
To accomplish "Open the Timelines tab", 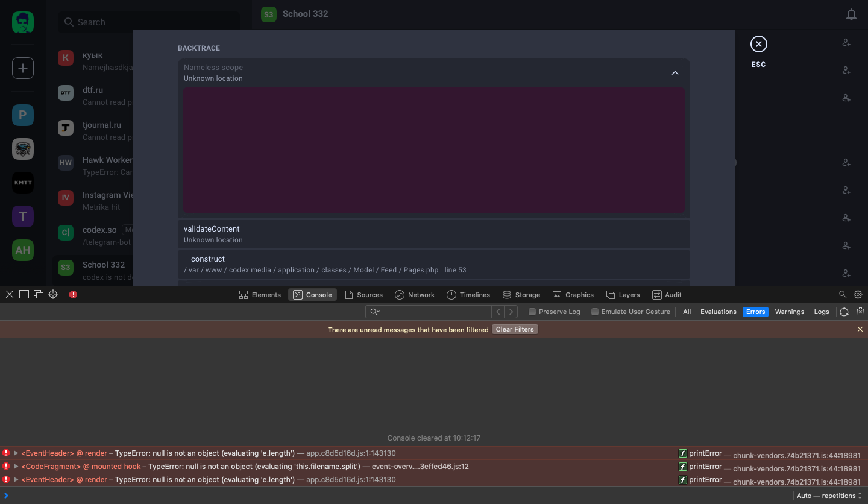I will (x=468, y=295).
